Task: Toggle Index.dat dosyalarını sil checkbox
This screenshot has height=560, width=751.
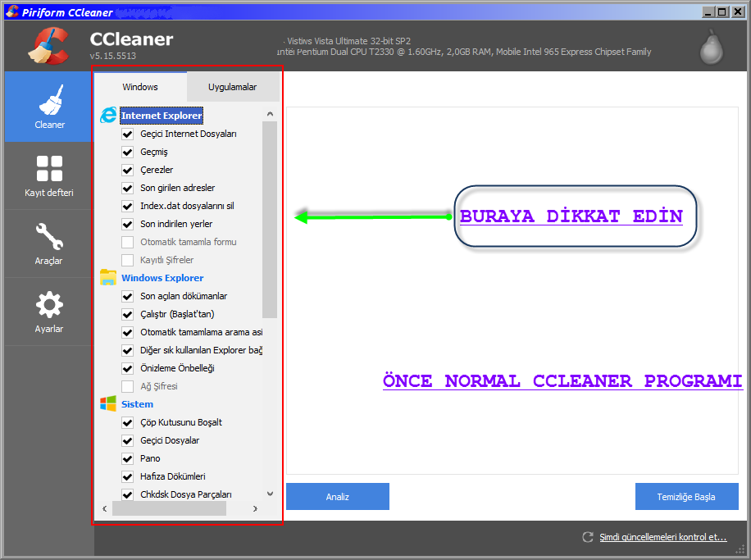Action: tap(127, 206)
